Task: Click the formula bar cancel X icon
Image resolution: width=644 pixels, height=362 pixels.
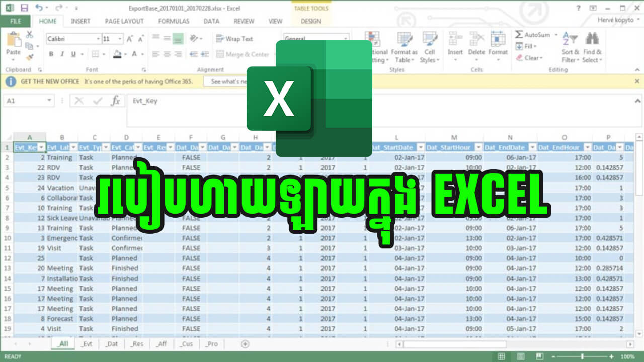Action: pos(79,101)
